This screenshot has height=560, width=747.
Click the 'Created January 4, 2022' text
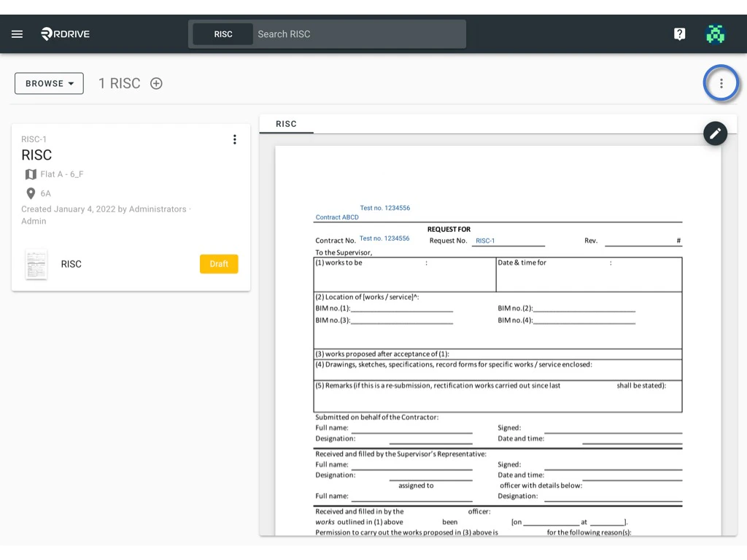tap(68, 209)
